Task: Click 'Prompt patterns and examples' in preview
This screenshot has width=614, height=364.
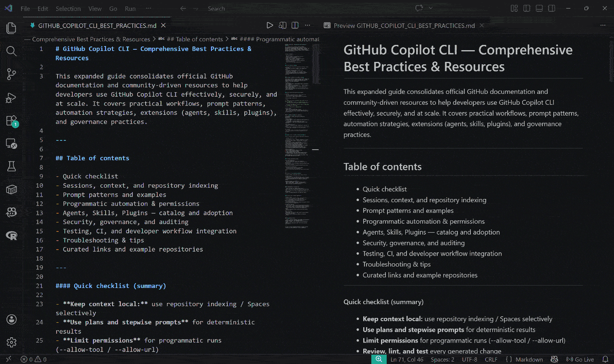Action: 408,210
